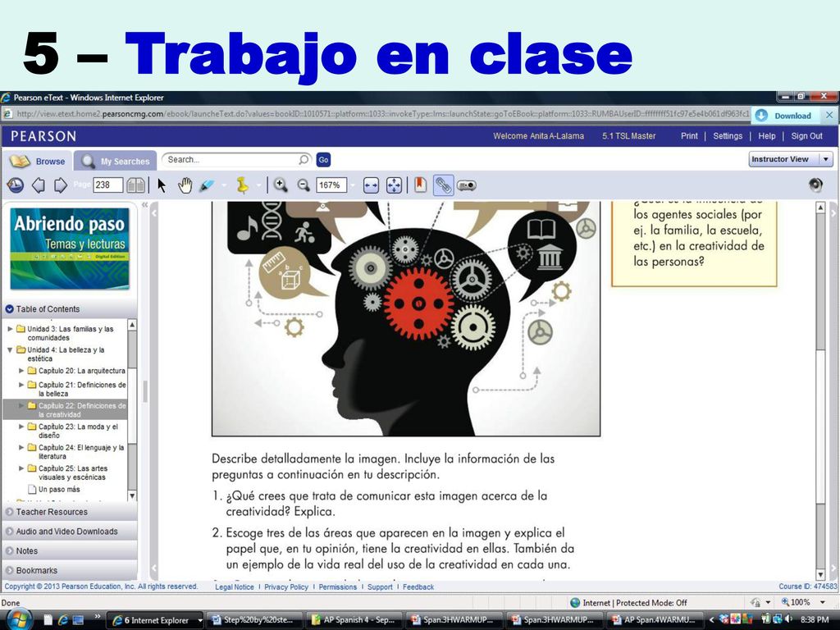The width and height of the screenshot is (840, 630).
Task: Click the Print link
Action: (689, 136)
